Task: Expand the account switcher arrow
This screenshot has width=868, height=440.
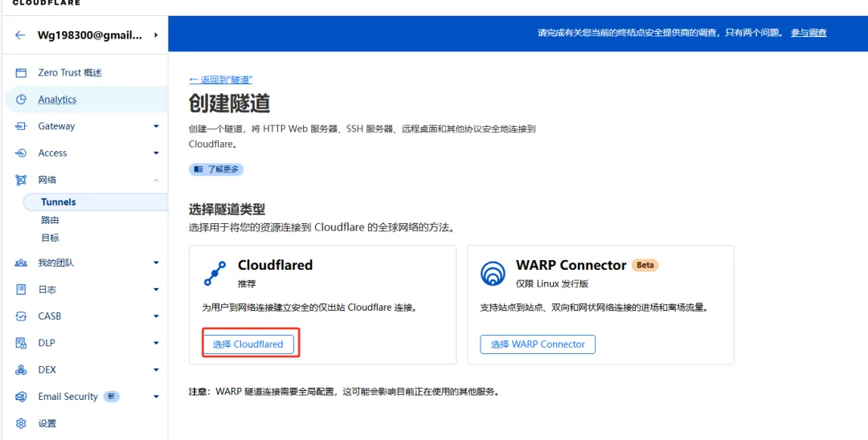Action: [156, 35]
